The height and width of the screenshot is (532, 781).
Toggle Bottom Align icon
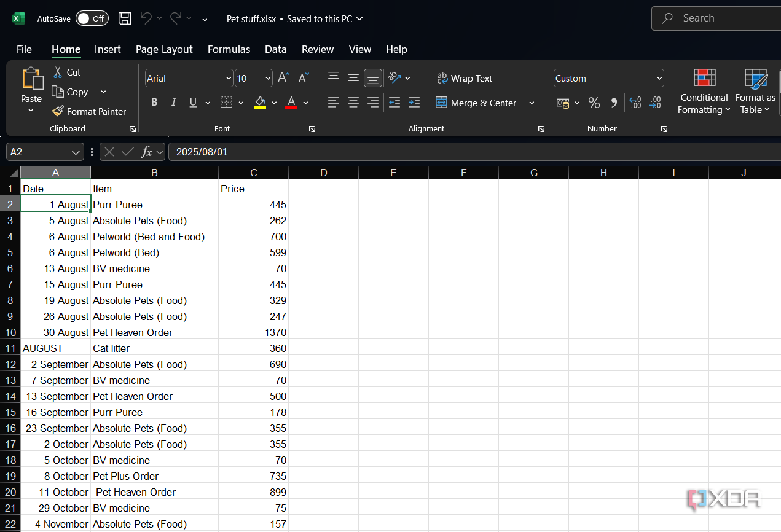point(373,78)
